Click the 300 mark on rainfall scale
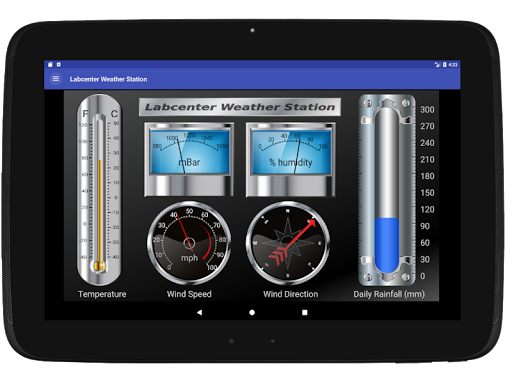512x369 pixels. click(x=427, y=110)
